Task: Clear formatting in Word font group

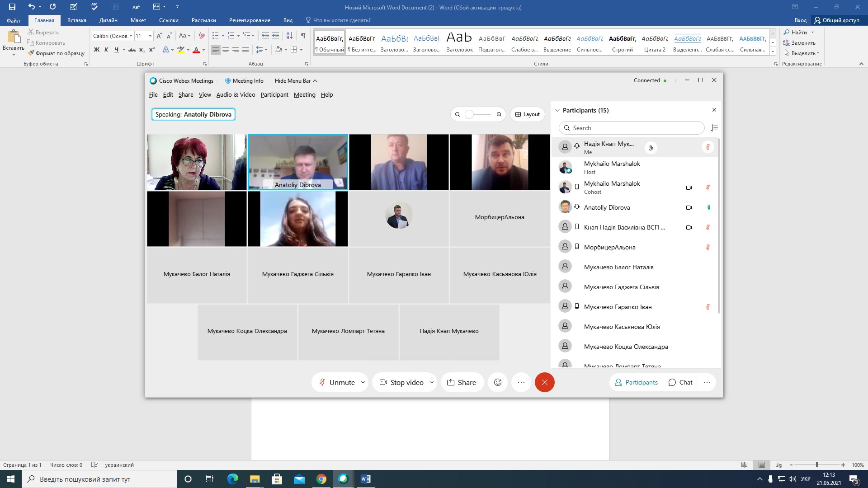Action: (x=202, y=36)
